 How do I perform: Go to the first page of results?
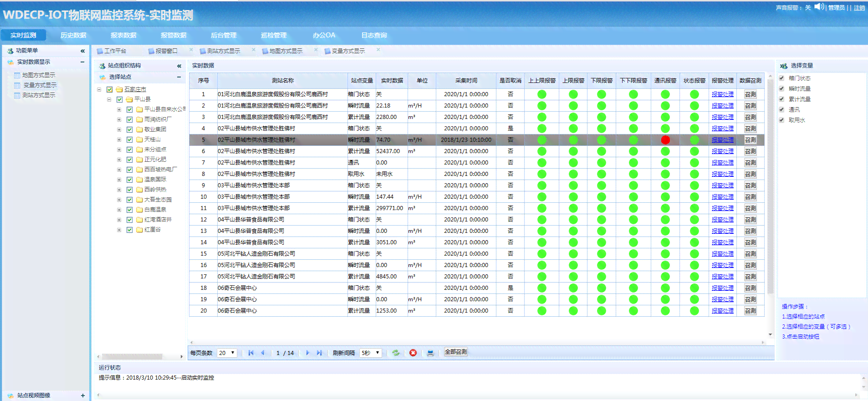pos(251,353)
